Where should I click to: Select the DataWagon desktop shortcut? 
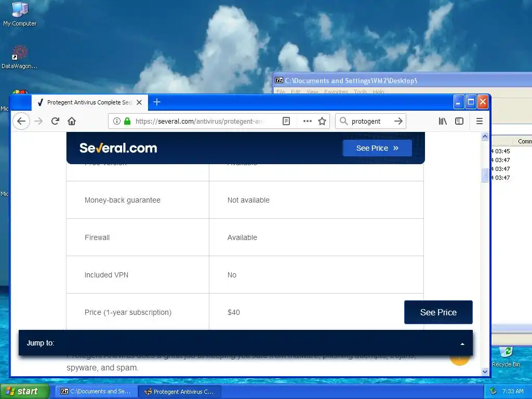[19, 57]
